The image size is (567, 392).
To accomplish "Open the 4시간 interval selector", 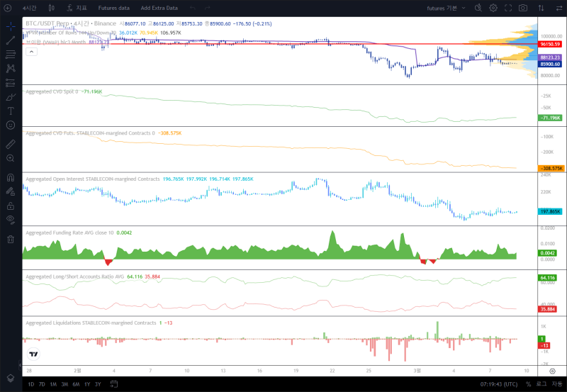I will (29, 8).
